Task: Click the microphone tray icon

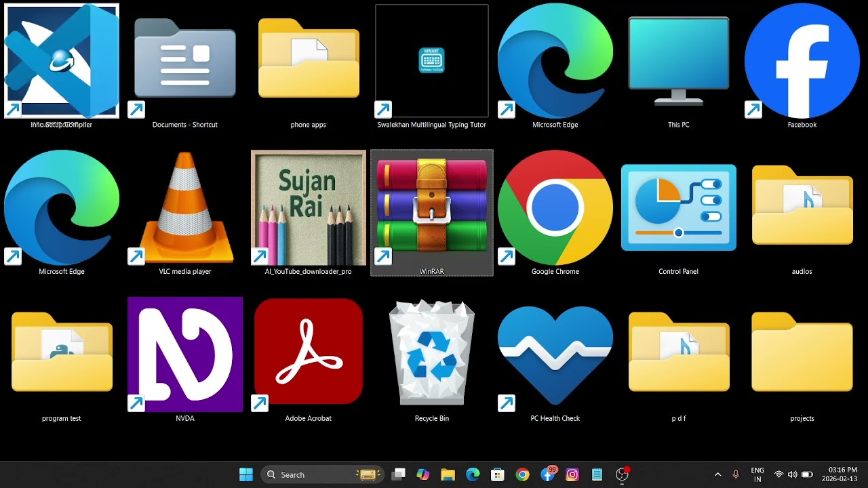Action: click(736, 474)
